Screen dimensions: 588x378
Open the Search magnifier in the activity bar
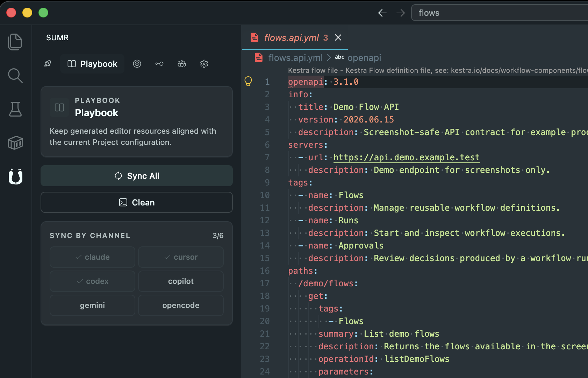pos(15,76)
